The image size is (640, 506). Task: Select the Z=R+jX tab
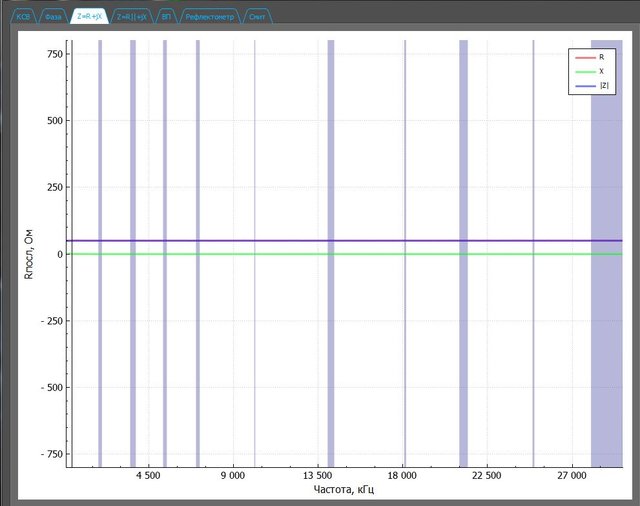(89, 17)
